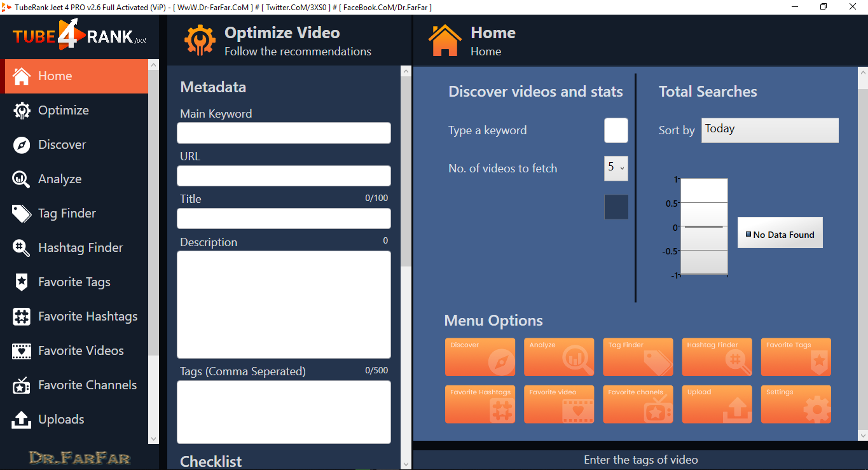Click the Discover compass icon in sidebar
The height and width of the screenshot is (470, 868).
coord(22,145)
